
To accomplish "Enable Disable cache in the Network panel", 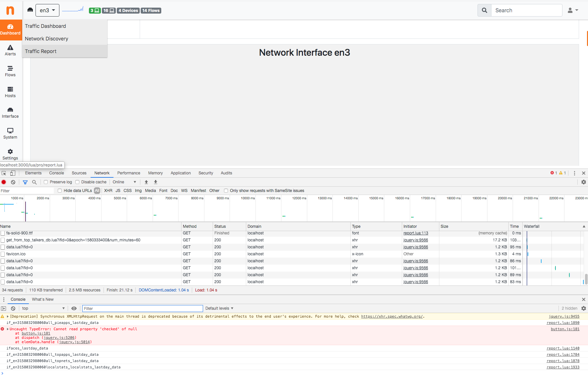I will point(77,182).
